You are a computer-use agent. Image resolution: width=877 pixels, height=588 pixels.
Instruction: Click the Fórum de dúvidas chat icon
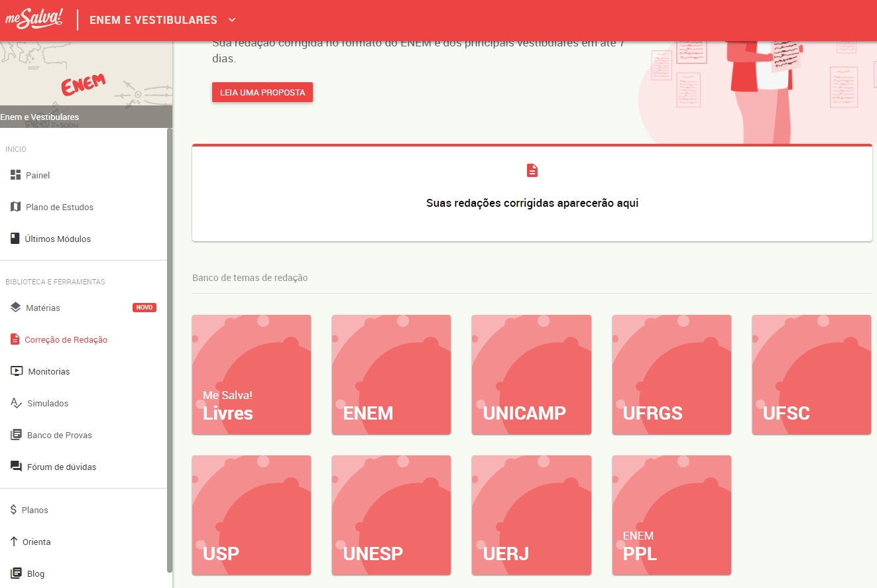17,467
